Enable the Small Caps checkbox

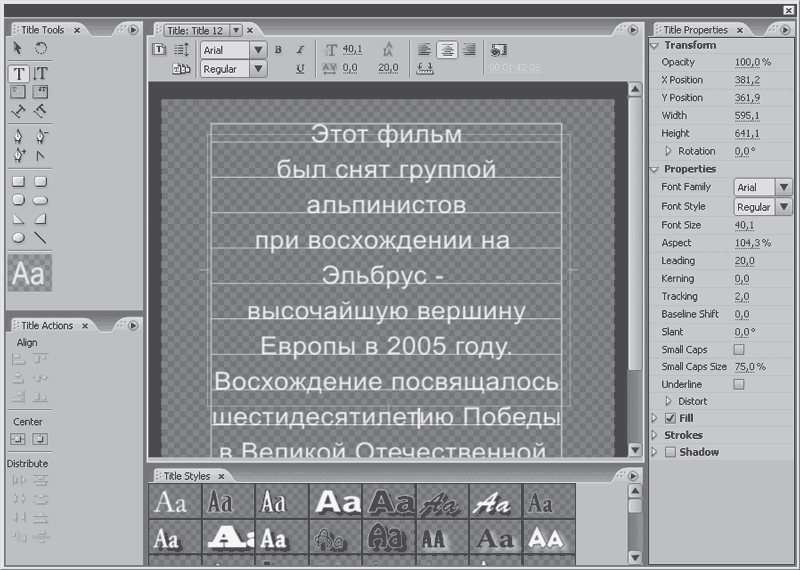tap(739, 350)
